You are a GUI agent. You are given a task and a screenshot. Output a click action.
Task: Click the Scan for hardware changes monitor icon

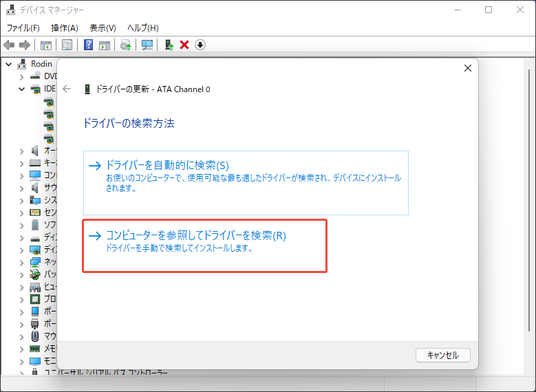[x=147, y=45]
